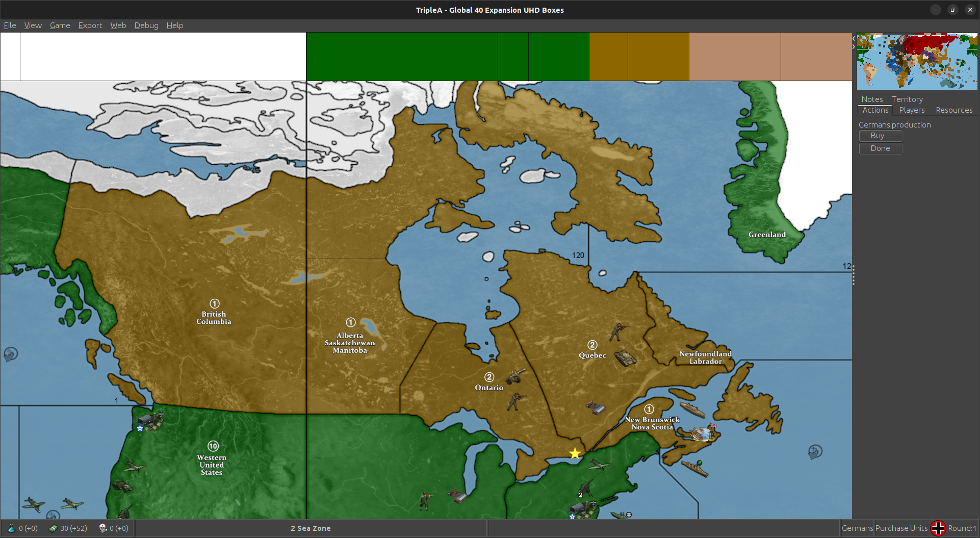980x538 pixels.
Task: Open the Game menu
Action: coord(60,25)
